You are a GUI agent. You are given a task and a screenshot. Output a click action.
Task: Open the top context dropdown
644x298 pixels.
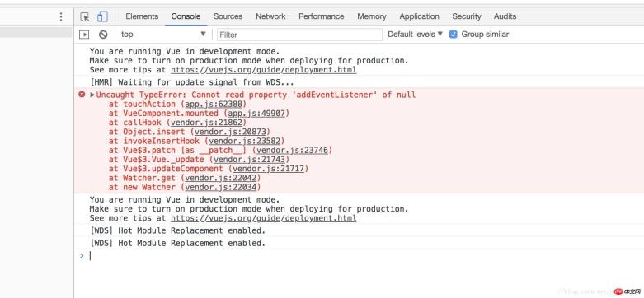tap(163, 35)
